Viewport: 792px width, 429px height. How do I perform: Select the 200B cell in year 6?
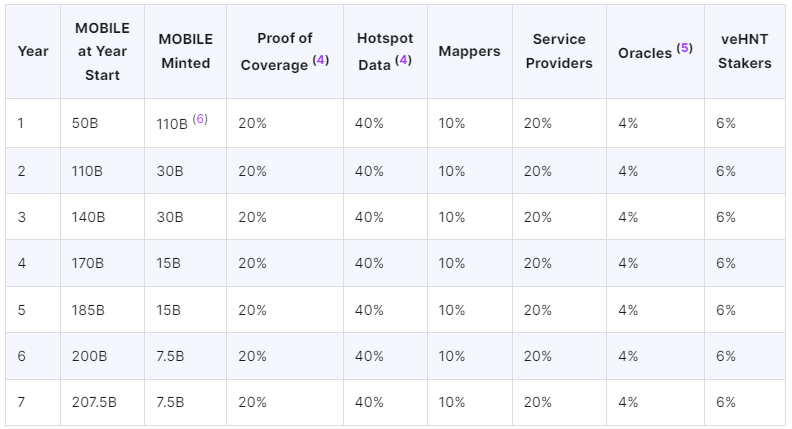point(88,356)
